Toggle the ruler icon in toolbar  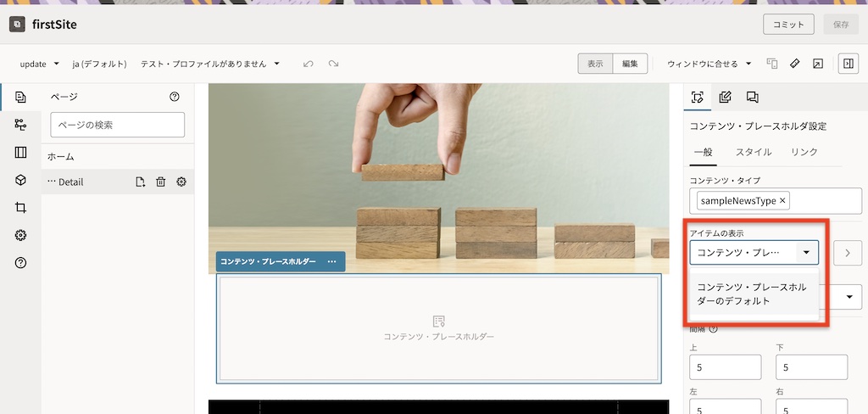(795, 64)
